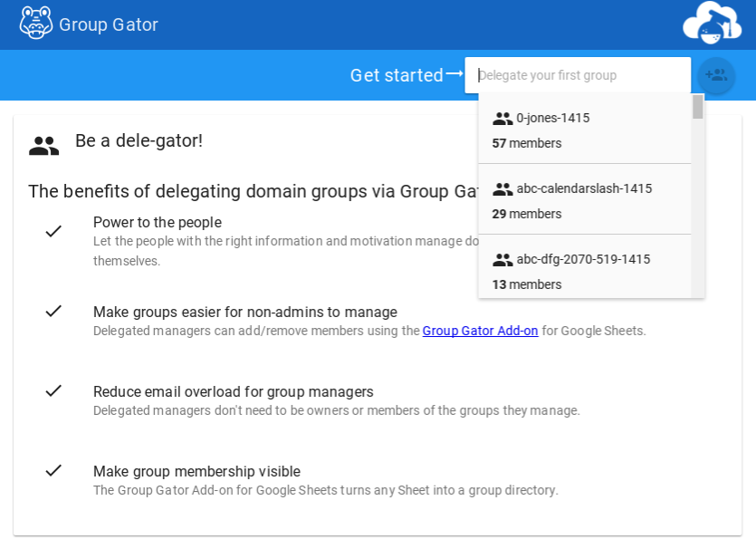This screenshot has height=539, width=756.
Task: Click the arrow after "Get started"
Action: click(455, 73)
